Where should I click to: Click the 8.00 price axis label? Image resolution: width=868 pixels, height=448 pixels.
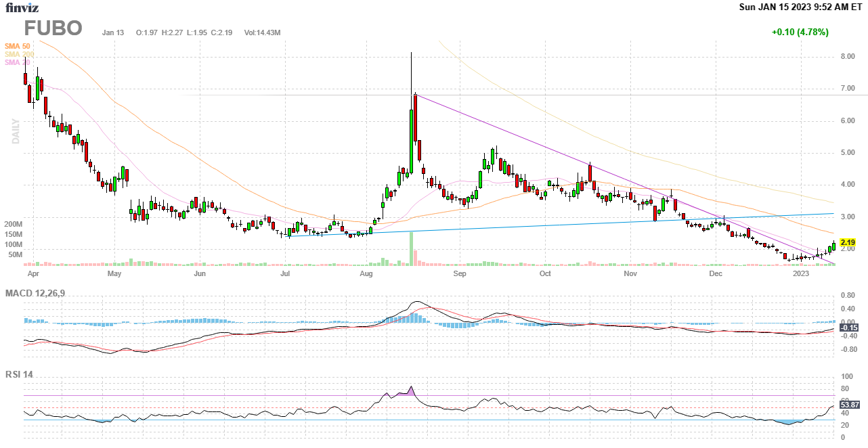click(x=848, y=57)
